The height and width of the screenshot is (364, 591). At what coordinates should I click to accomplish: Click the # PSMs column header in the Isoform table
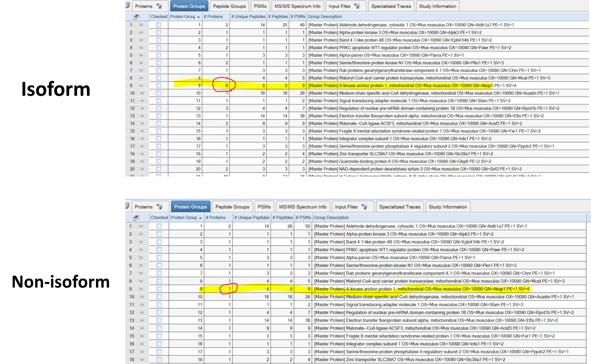click(298, 17)
